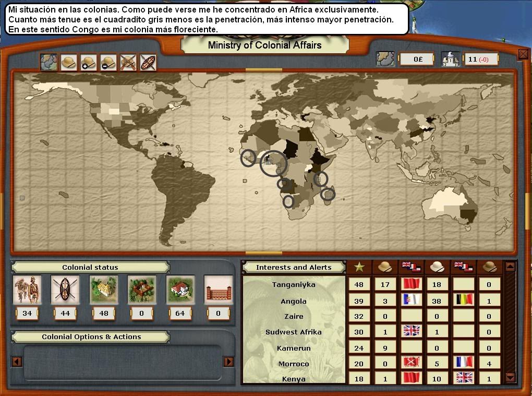Click the territory map icon beside the 0£ box

385,59
